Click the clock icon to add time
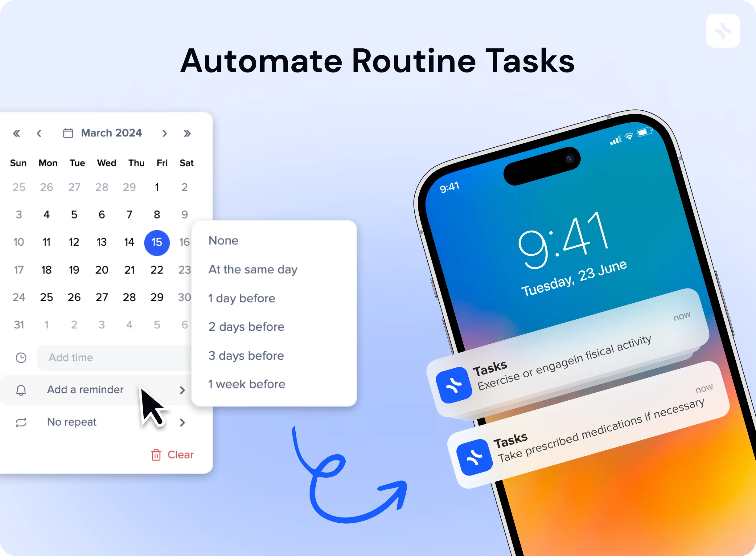 (21, 357)
